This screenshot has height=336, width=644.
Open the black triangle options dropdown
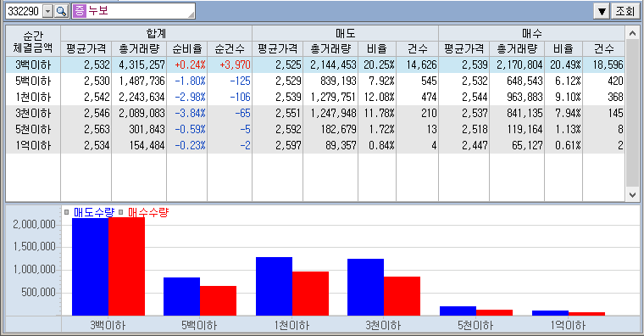pyautogui.click(x=602, y=11)
